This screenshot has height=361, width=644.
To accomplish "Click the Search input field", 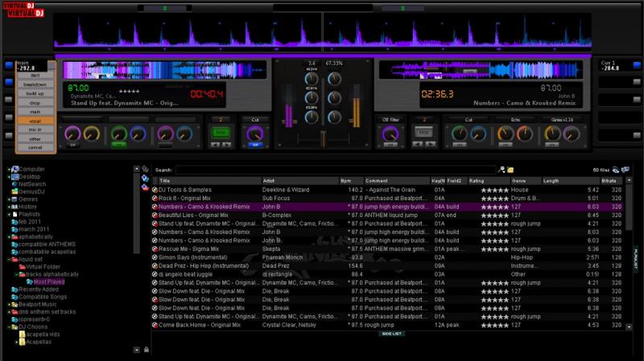I will click(335, 170).
